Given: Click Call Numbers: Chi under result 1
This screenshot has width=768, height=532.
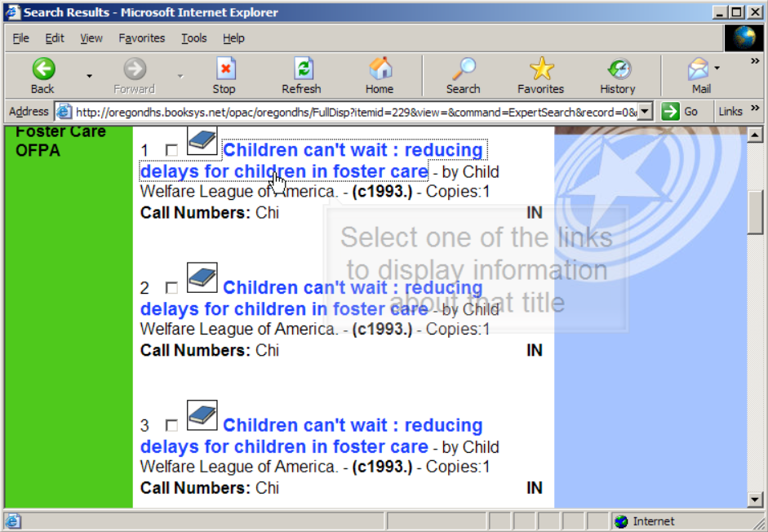Looking at the screenshot, I should (x=210, y=213).
